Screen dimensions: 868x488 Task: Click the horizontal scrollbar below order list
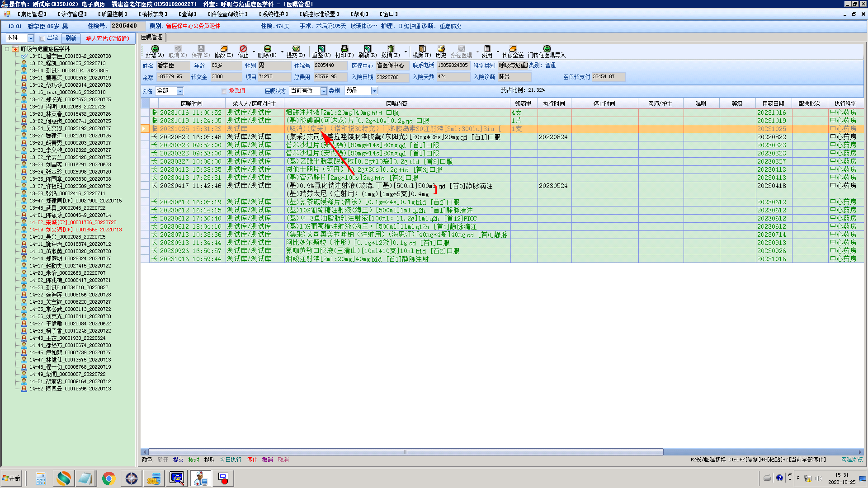coord(406,452)
